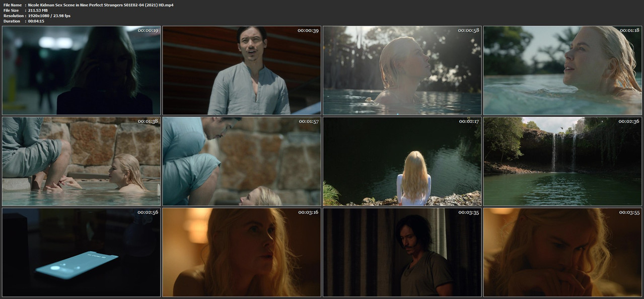Select the frame at 00:03:35
This screenshot has height=299, width=644.
pos(402,252)
